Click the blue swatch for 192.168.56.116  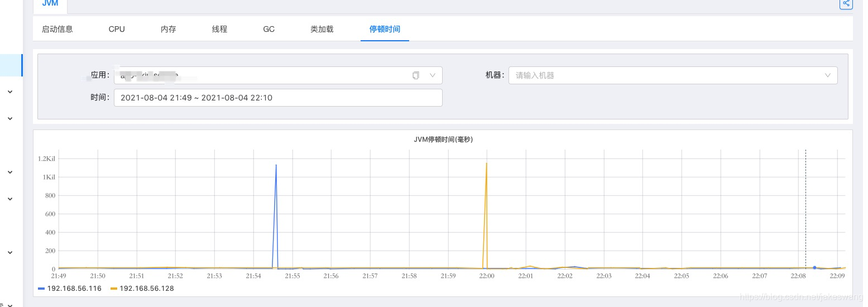[x=41, y=289]
